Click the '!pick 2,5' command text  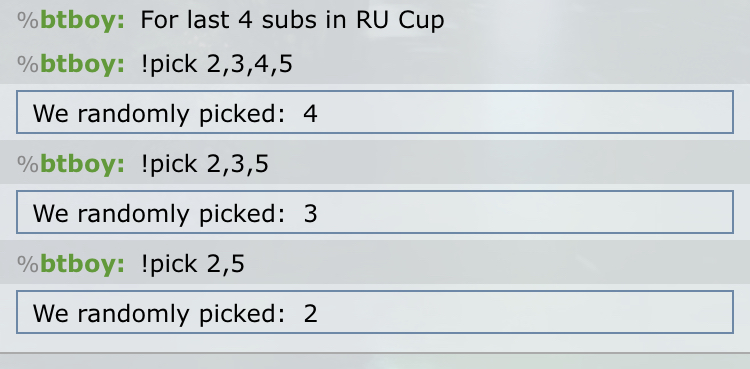point(193,265)
